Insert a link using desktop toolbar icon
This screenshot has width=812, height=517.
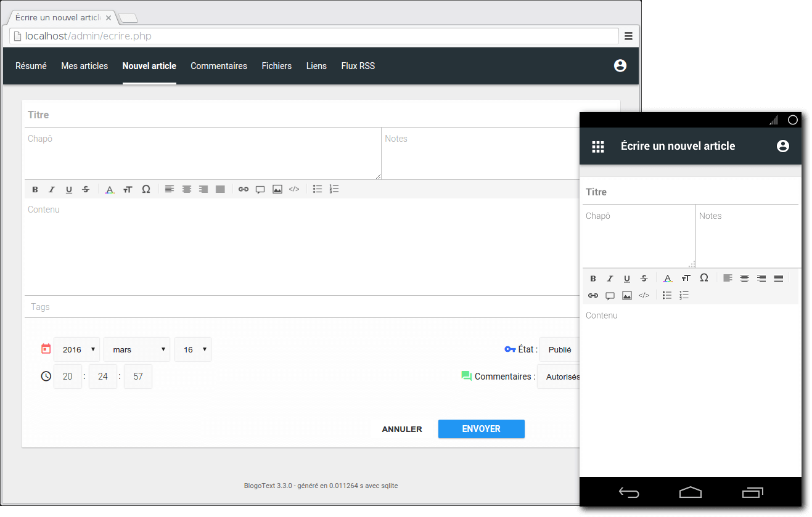[243, 189]
